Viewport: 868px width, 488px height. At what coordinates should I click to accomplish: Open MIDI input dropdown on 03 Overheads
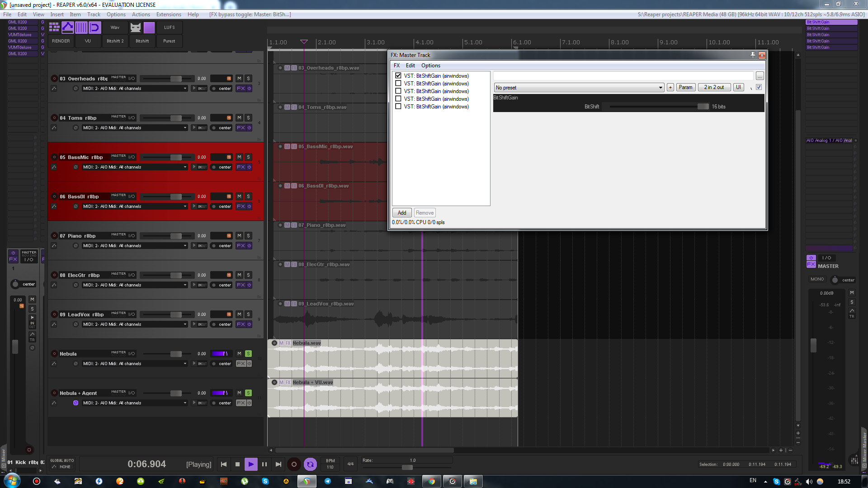click(x=135, y=89)
